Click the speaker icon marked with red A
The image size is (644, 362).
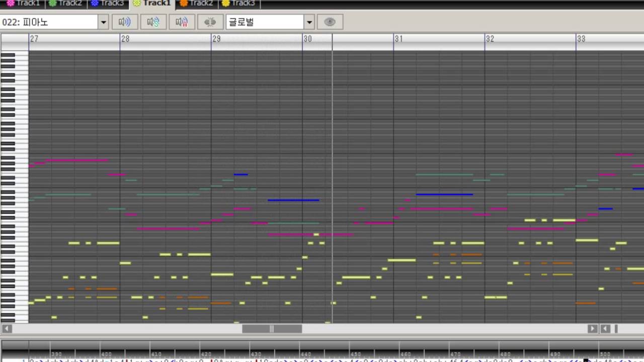pyautogui.click(x=182, y=22)
